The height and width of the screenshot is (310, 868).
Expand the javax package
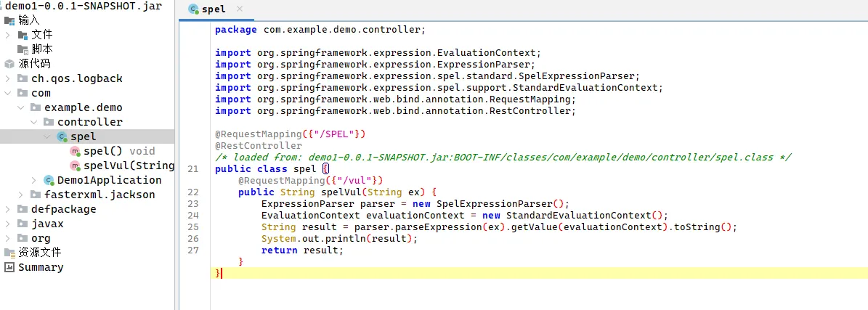pyautogui.click(x=8, y=224)
